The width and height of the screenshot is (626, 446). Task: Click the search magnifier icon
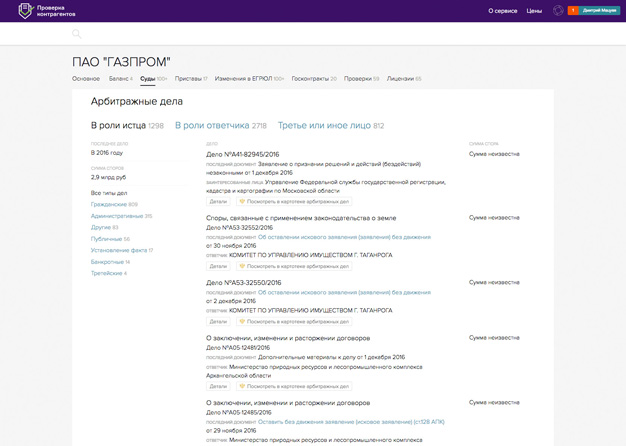point(76,34)
